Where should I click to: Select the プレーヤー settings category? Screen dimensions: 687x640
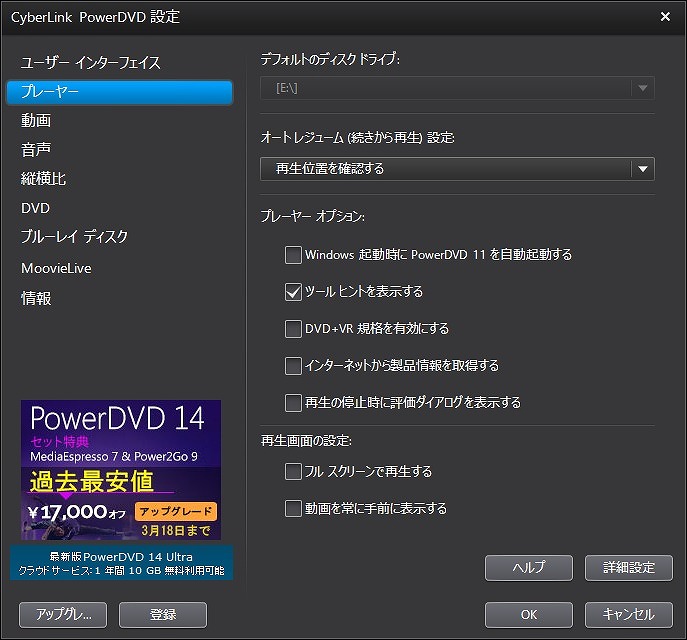[x=120, y=92]
